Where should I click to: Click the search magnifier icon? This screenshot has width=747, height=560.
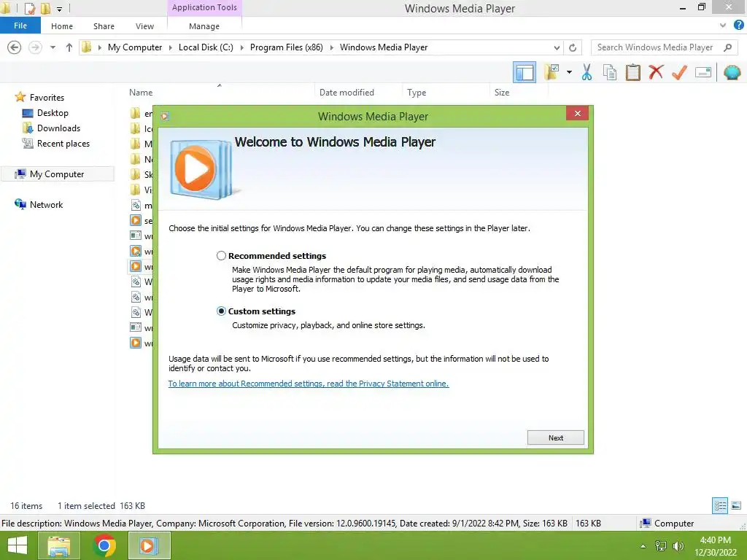point(727,47)
